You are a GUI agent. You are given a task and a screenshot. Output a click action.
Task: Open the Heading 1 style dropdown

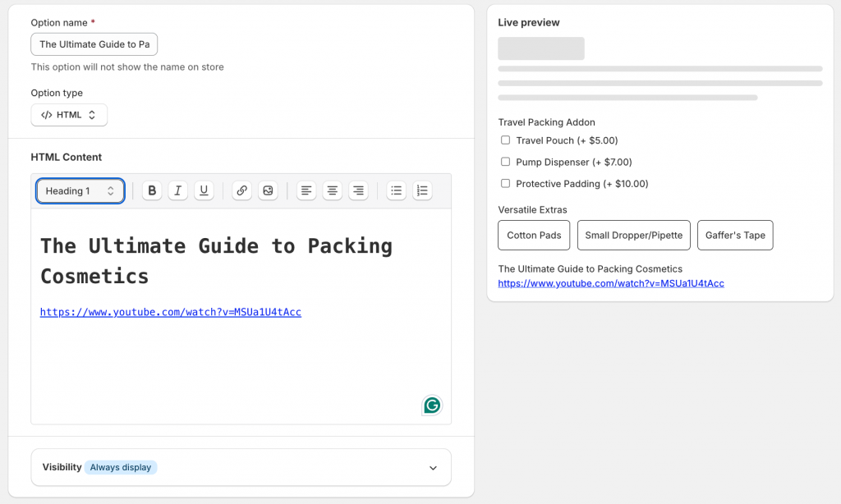pos(80,190)
